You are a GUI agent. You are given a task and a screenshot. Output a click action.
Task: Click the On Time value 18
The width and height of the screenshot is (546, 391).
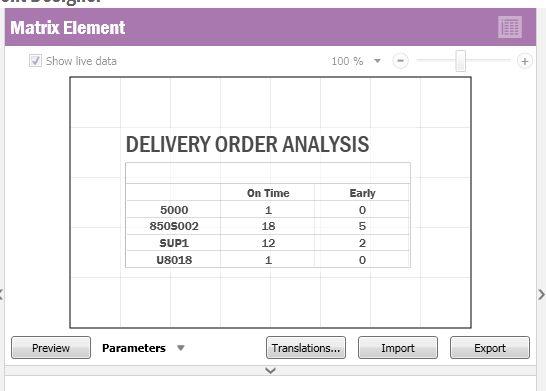pyautogui.click(x=268, y=226)
